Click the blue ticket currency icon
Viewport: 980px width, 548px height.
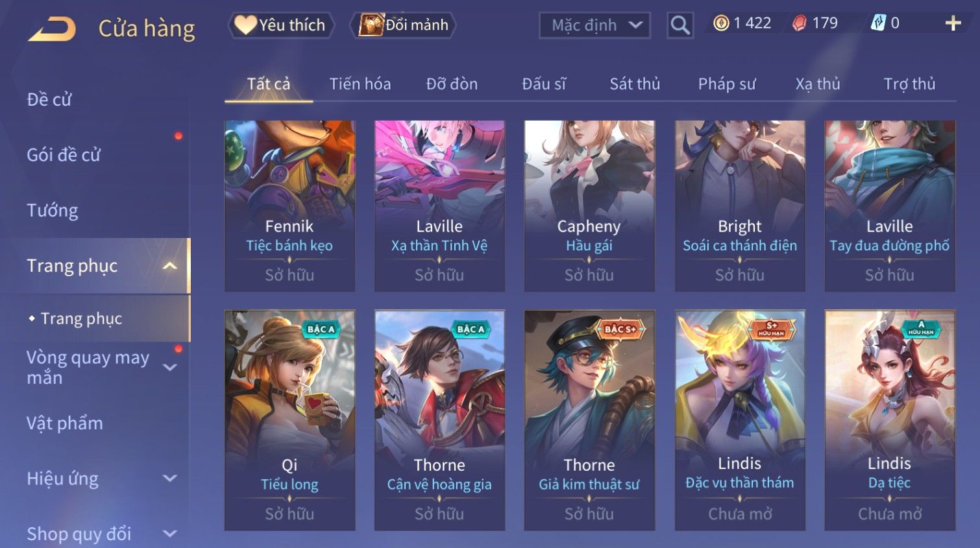pyautogui.click(x=878, y=23)
